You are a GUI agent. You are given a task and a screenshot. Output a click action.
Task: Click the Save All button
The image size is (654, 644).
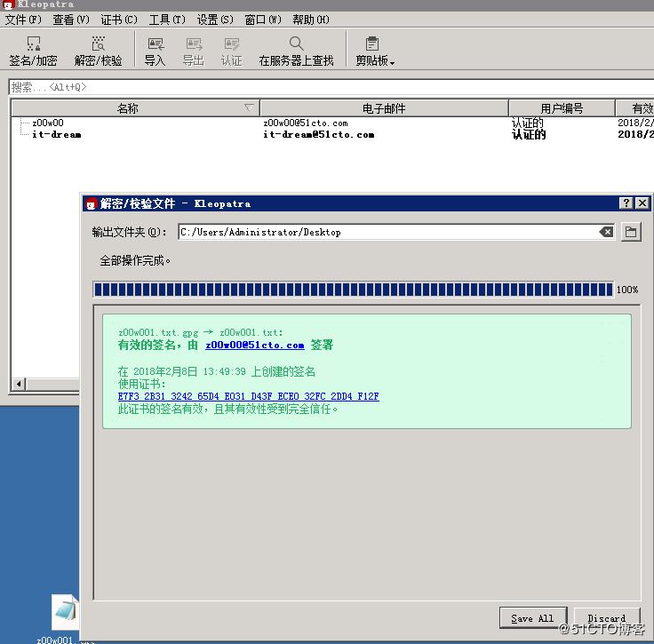[x=532, y=618]
